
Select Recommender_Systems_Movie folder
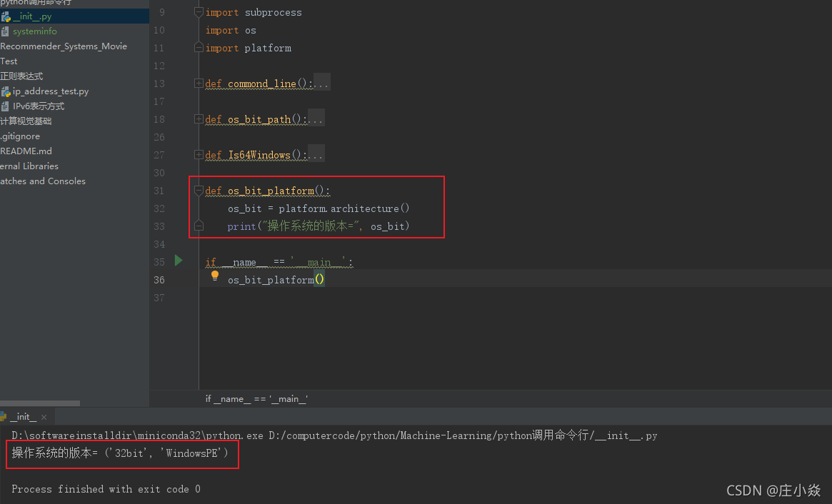[64, 46]
